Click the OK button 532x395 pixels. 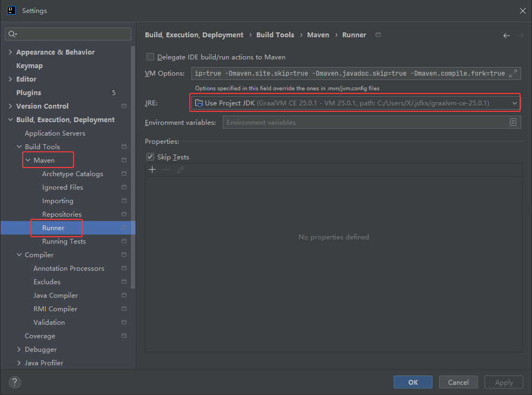(413, 382)
